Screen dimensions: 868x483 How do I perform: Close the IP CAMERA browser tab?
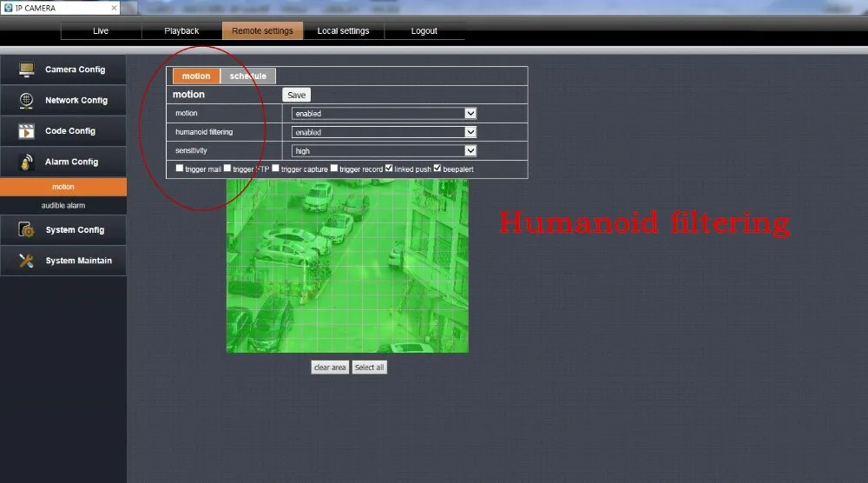coord(114,8)
